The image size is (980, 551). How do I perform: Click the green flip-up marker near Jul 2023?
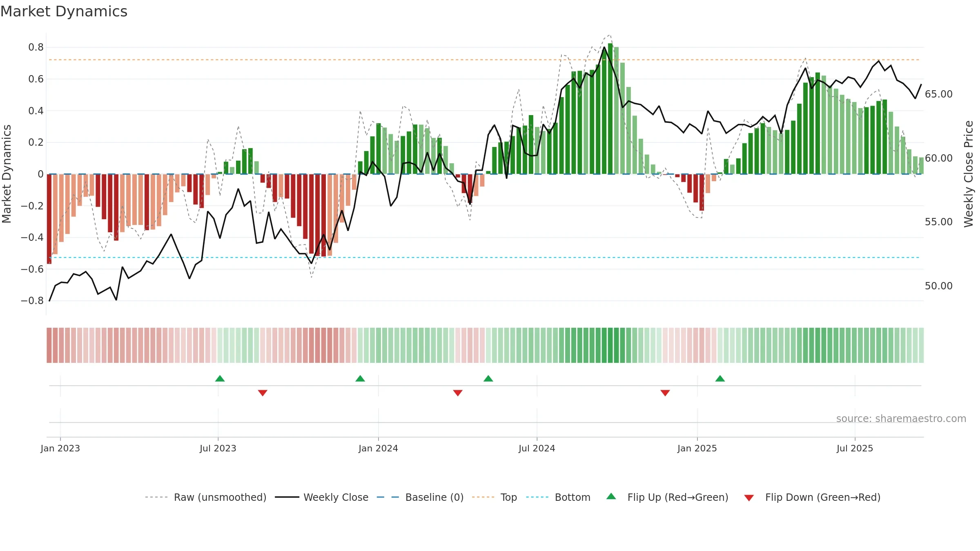(x=220, y=378)
